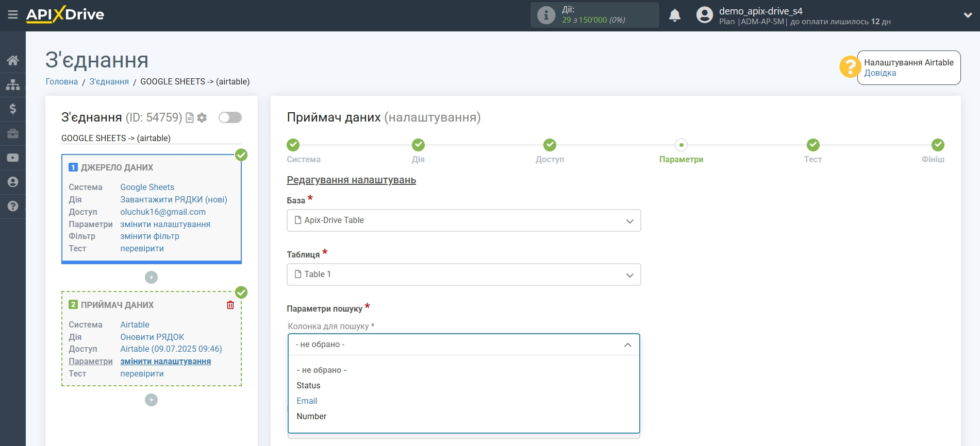980x446 pixels.
Task: Click змінити фільтр link
Action: tap(150, 236)
